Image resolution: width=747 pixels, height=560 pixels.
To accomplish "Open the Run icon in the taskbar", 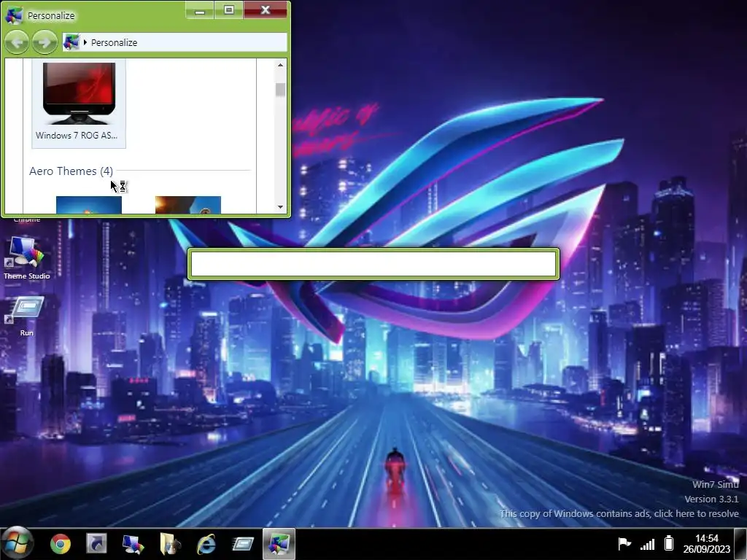I will (242, 544).
